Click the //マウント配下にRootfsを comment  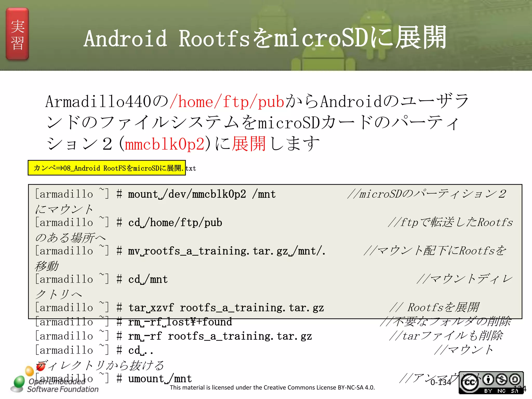[x=435, y=251]
